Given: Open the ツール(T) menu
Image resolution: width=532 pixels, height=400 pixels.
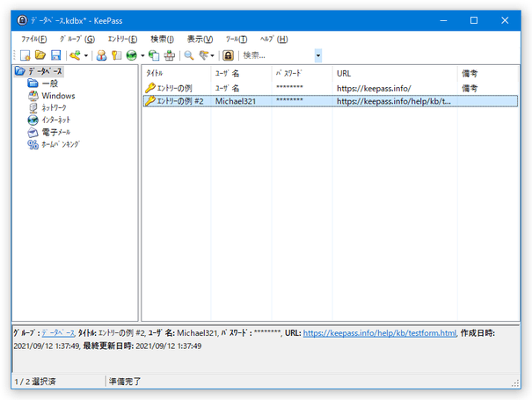Looking at the screenshot, I should (237, 39).
